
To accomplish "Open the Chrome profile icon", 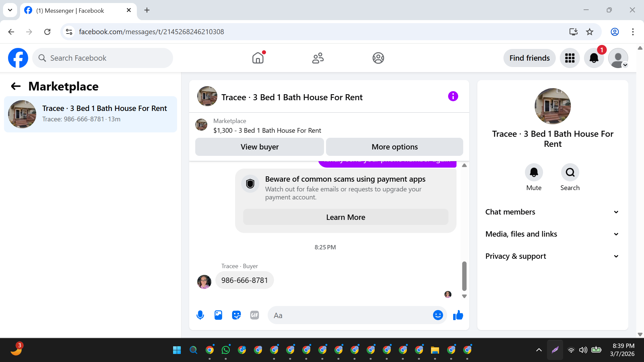I will pyautogui.click(x=615, y=32).
